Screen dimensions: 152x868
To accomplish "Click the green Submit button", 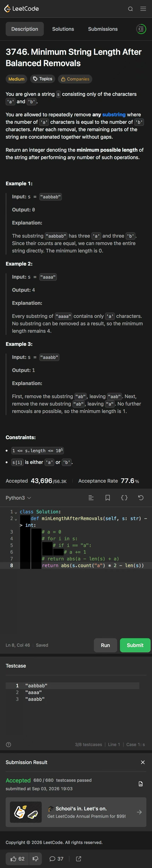I will [135, 645].
